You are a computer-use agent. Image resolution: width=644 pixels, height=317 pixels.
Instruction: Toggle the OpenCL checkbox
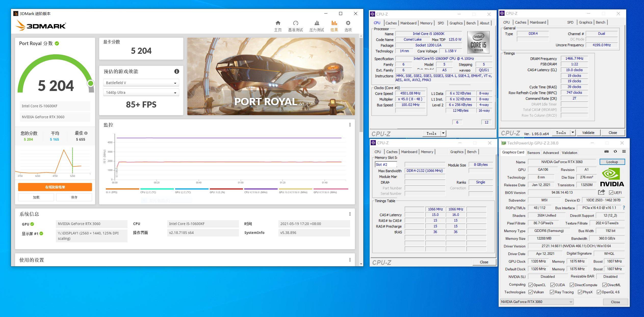tap(531, 285)
